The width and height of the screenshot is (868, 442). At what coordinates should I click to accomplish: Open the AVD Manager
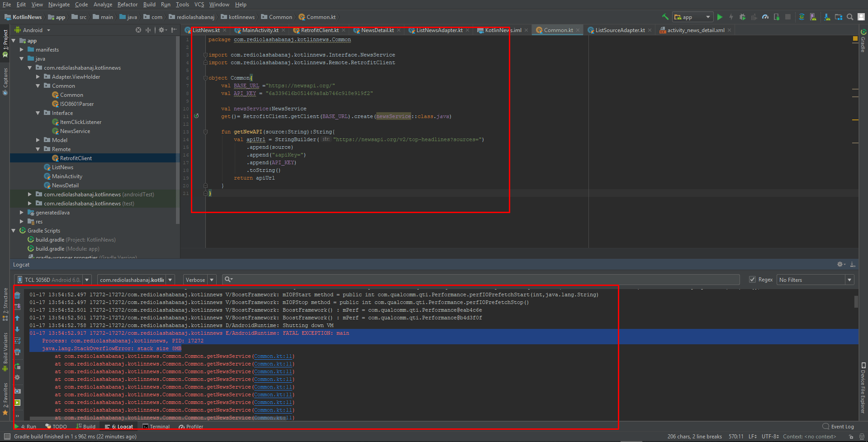point(813,17)
